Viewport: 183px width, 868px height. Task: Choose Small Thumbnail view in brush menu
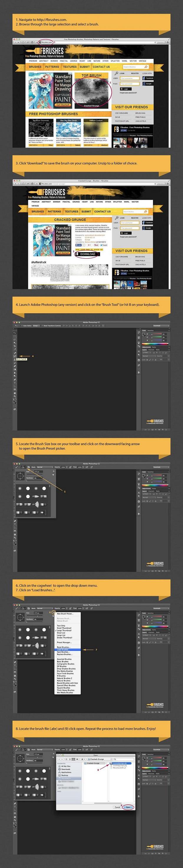[64, 628]
